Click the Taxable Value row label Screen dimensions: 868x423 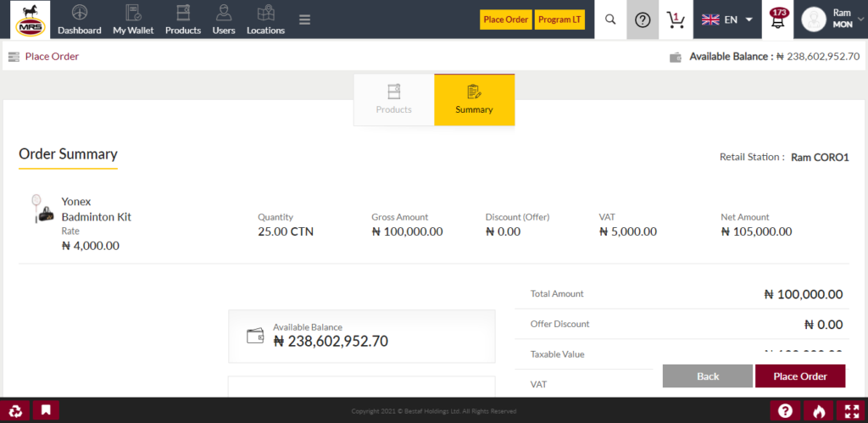pos(558,353)
